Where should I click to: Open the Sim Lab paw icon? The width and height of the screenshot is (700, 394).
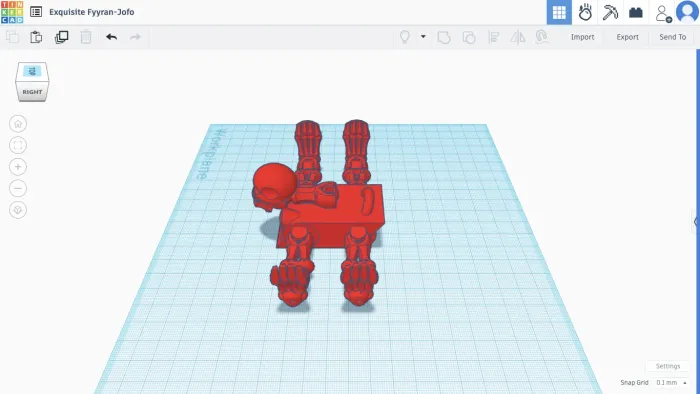[585, 12]
